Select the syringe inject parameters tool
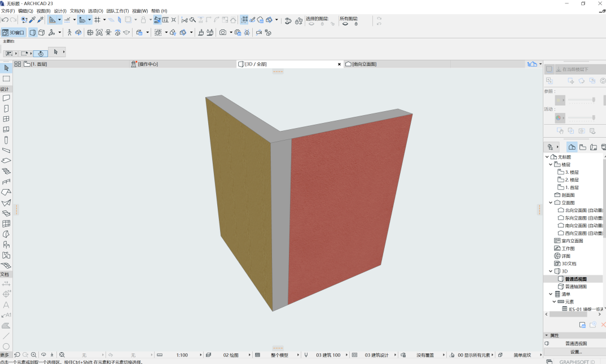 click(41, 20)
